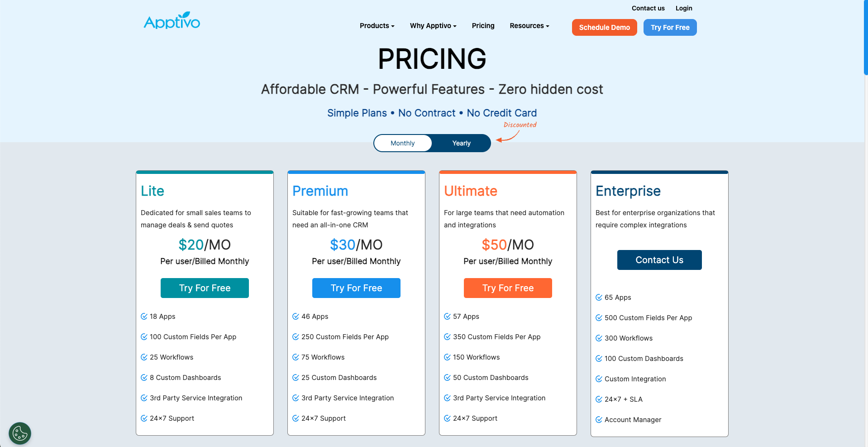Viewport: 868px width, 447px height.
Task: Expand the Products dropdown menu
Action: coord(377,26)
